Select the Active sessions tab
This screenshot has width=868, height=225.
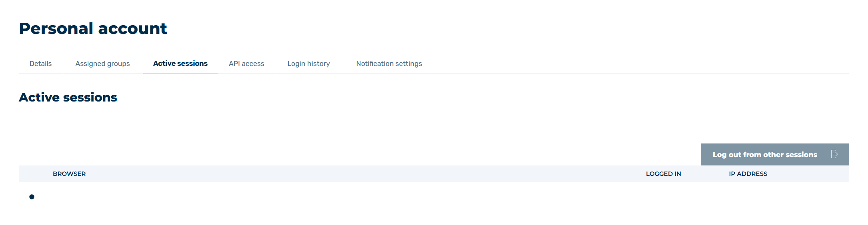[180, 64]
